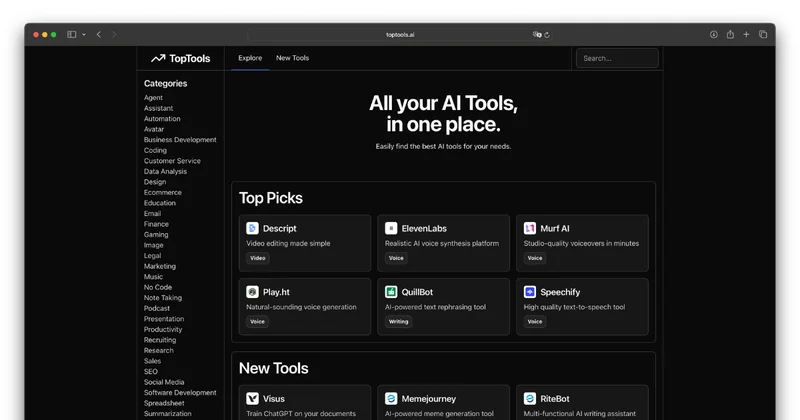The width and height of the screenshot is (800, 420).
Task: Switch to the Explore tab
Action: [x=250, y=58]
